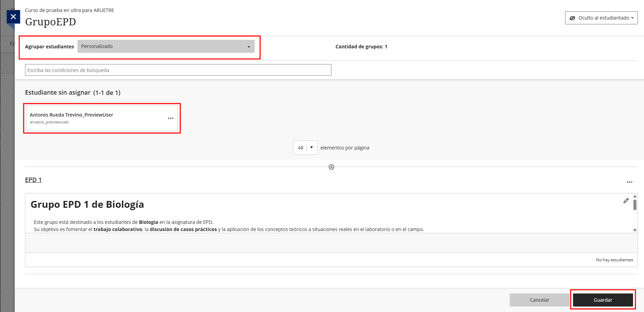
Task: Save changes with the Guardar button
Action: [x=603, y=300]
